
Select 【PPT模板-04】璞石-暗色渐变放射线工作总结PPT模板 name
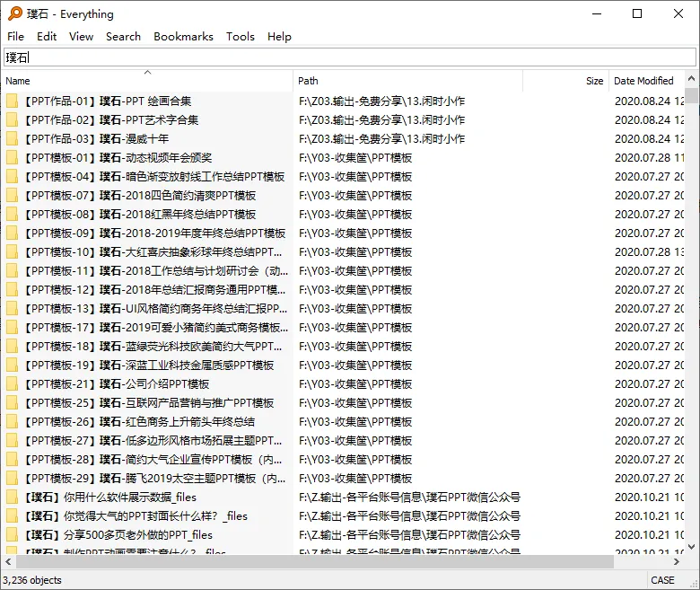coord(153,176)
